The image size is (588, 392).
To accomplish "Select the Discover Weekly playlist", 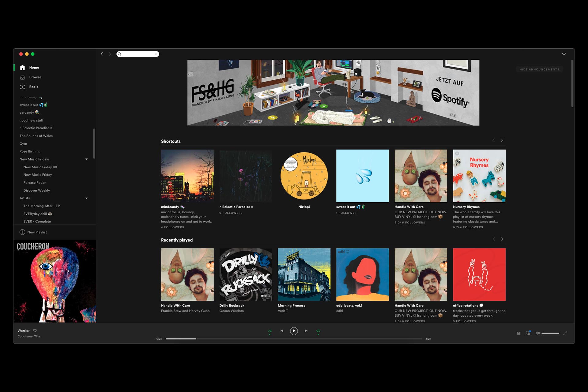I will (36, 191).
